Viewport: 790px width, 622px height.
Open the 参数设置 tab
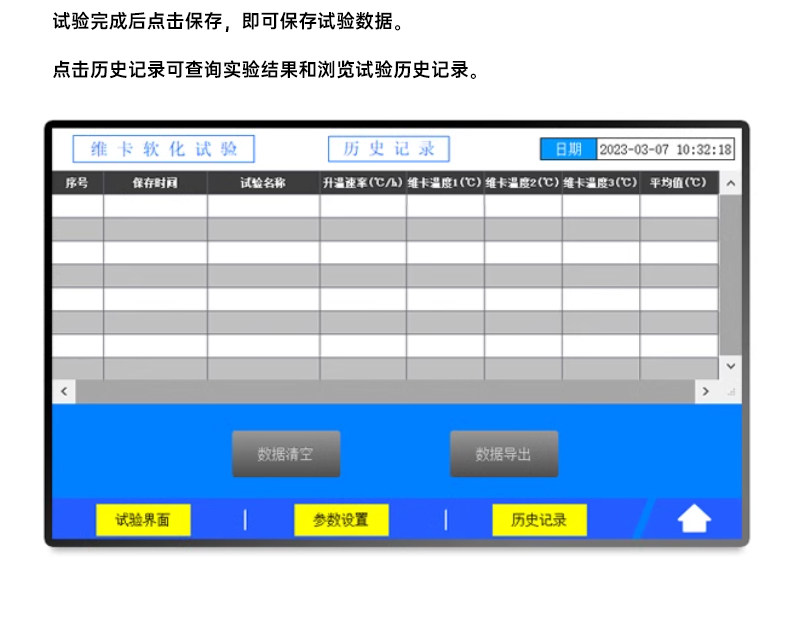(x=341, y=520)
